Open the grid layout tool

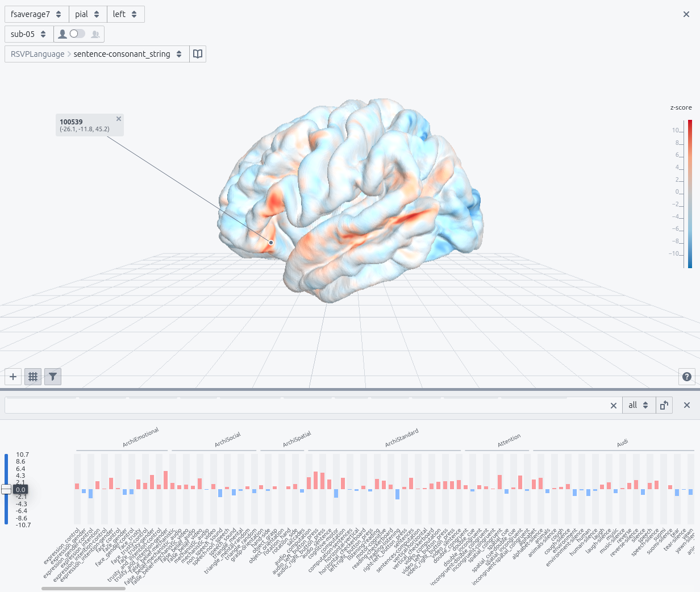(32, 377)
